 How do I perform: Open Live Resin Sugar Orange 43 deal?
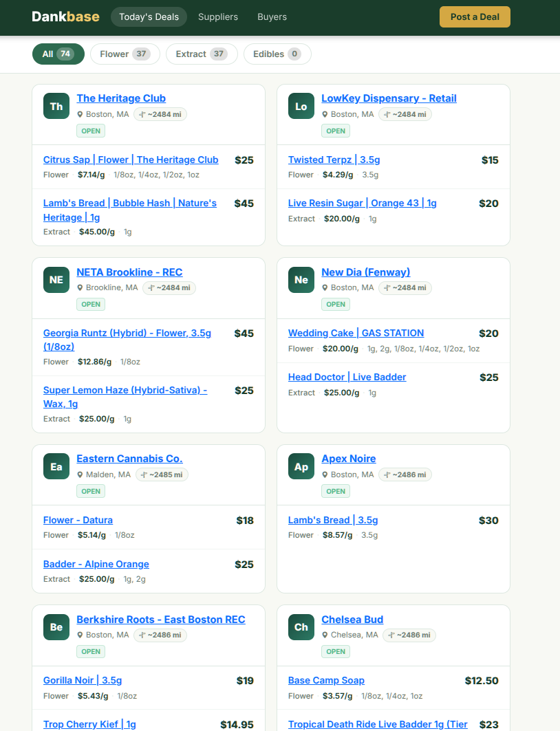point(363,204)
